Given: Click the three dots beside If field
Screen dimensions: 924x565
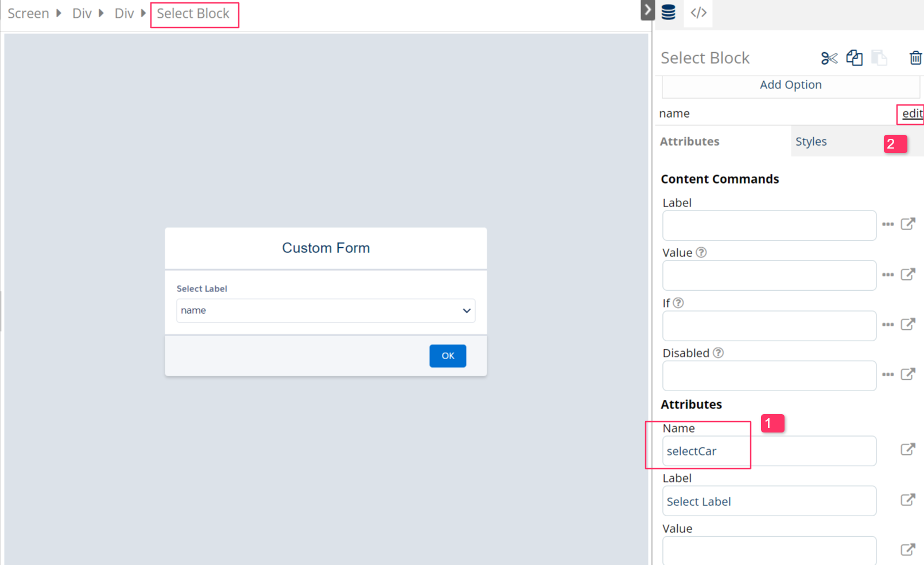Looking at the screenshot, I should [888, 325].
